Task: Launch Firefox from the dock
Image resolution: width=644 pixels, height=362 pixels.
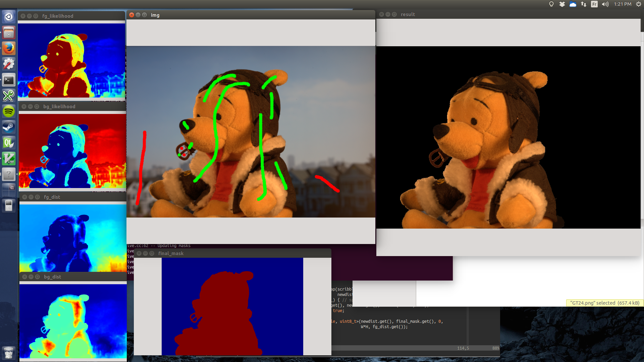Action: point(9,48)
